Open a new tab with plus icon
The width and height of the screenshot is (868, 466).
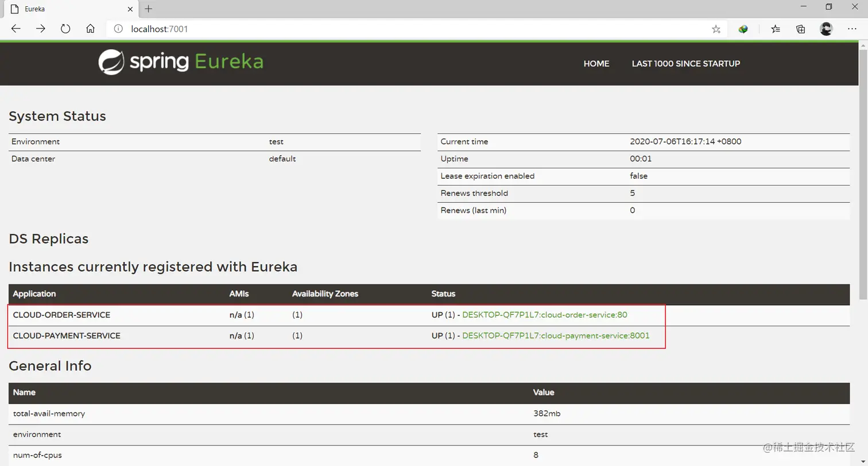tap(149, 9)
